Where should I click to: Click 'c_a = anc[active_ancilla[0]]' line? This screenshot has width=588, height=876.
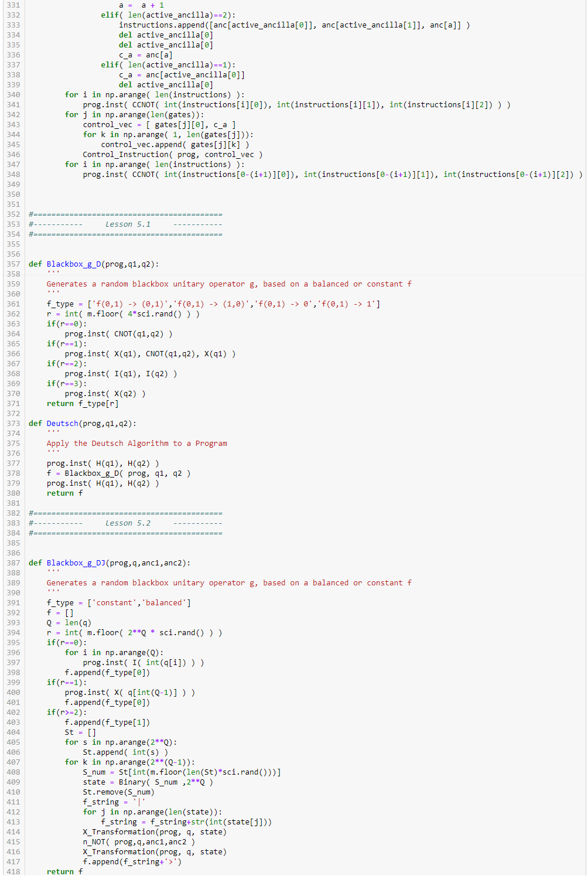point(182,75)
